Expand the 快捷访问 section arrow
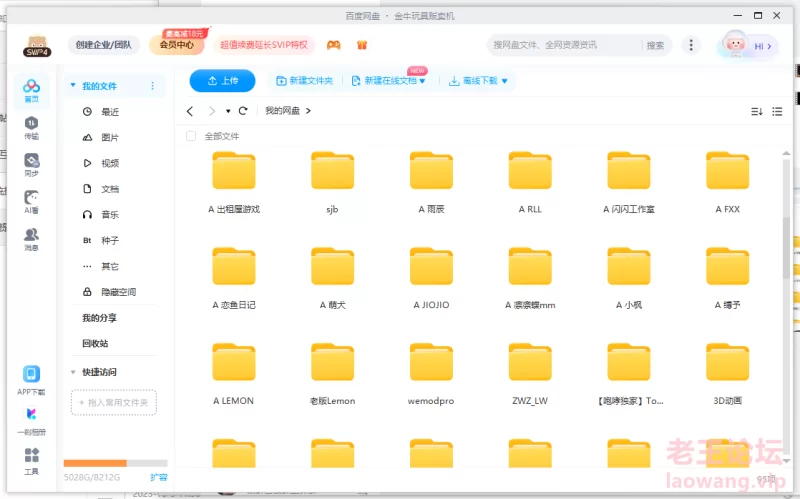 (x=73, y=372)
